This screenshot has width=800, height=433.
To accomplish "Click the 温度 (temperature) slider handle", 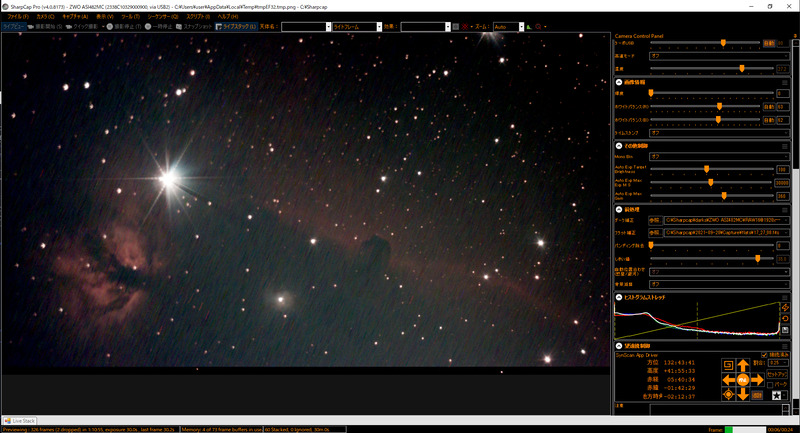I will pyautogui.click(x=742, y=68).
